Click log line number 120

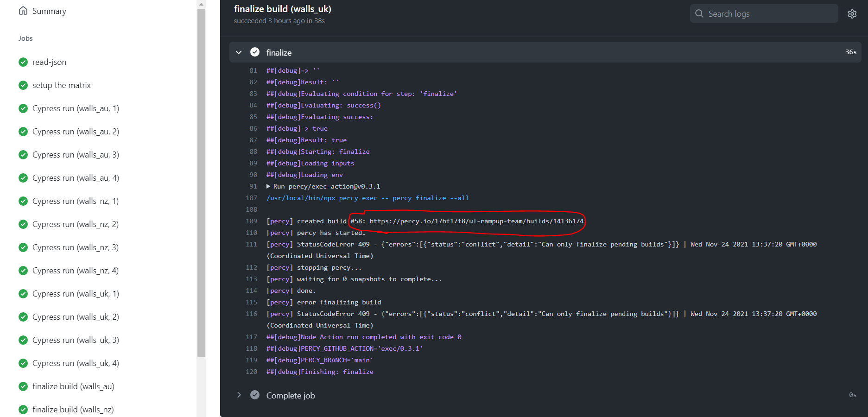pyautogui.click(x=251, y=372)
